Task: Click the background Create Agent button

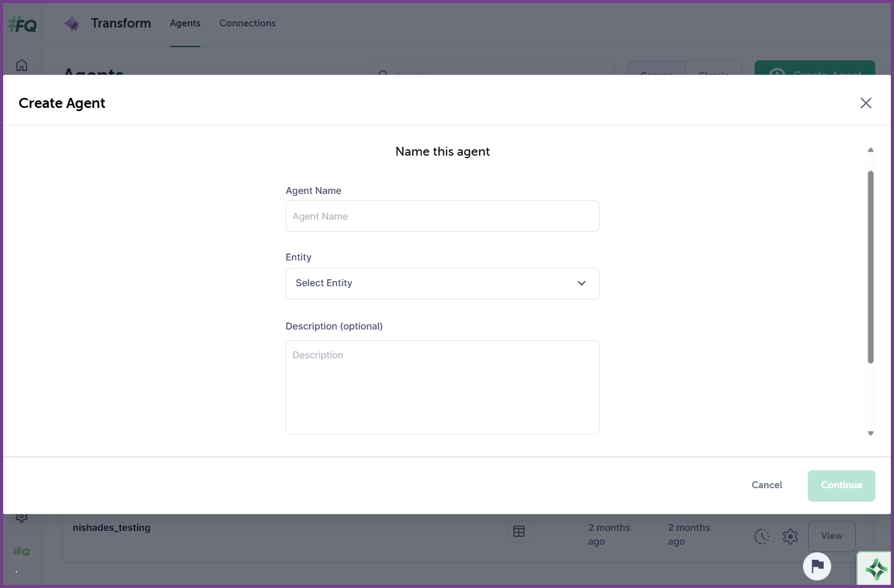Action: [x=815, y=68]
